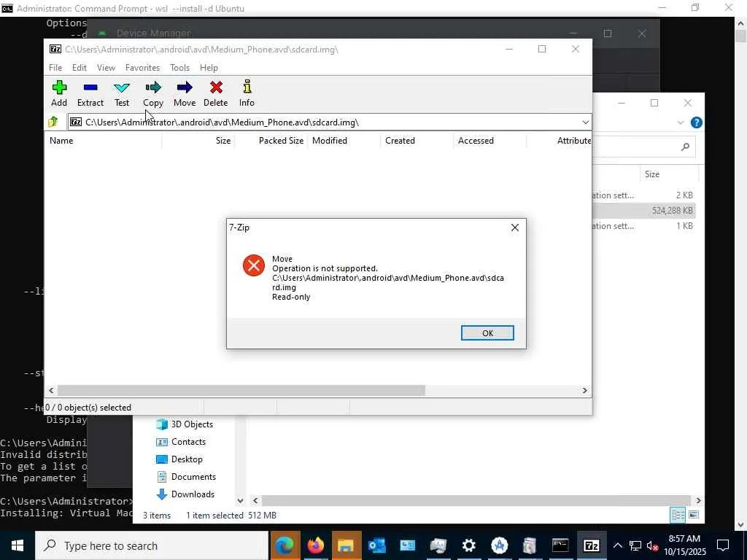Click the 7-Zip horizontal scrollbar thumb
Viewport: 747px width, 560px height.
tap(241, 391)
